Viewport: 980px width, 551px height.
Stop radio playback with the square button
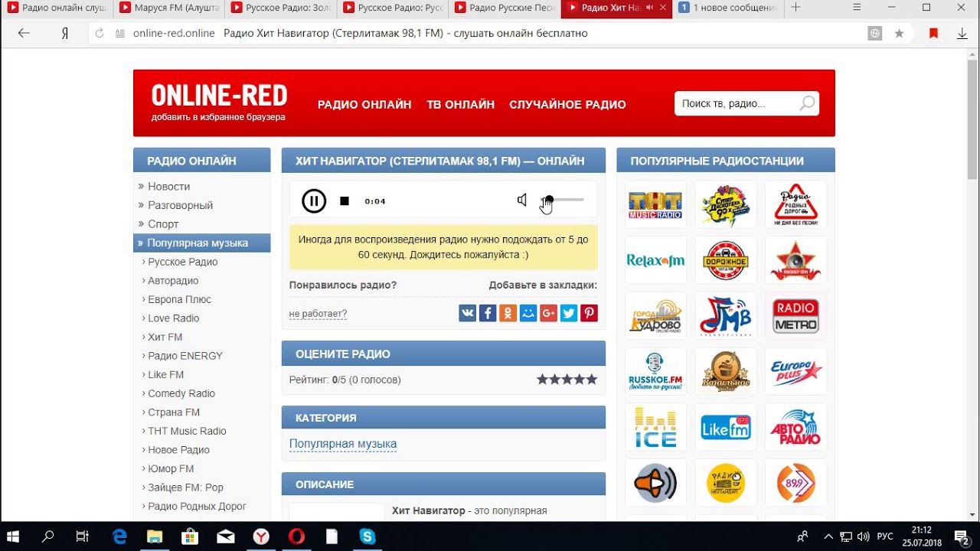click(x=345, y=201)
